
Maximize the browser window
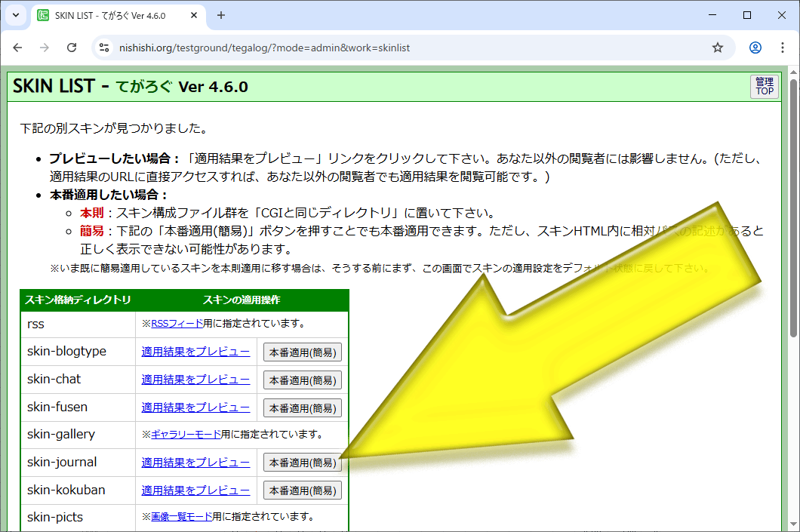(x=747, y=15)
